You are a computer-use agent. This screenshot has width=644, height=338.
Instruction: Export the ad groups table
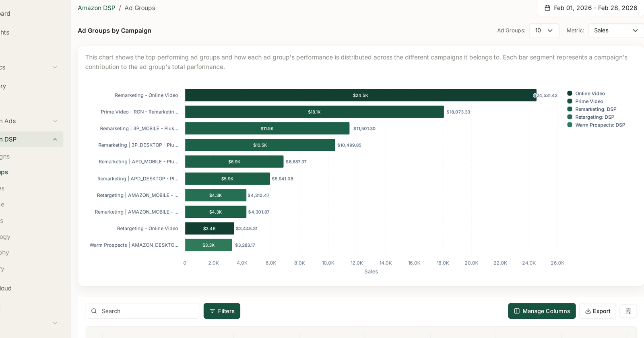point(597,311)
